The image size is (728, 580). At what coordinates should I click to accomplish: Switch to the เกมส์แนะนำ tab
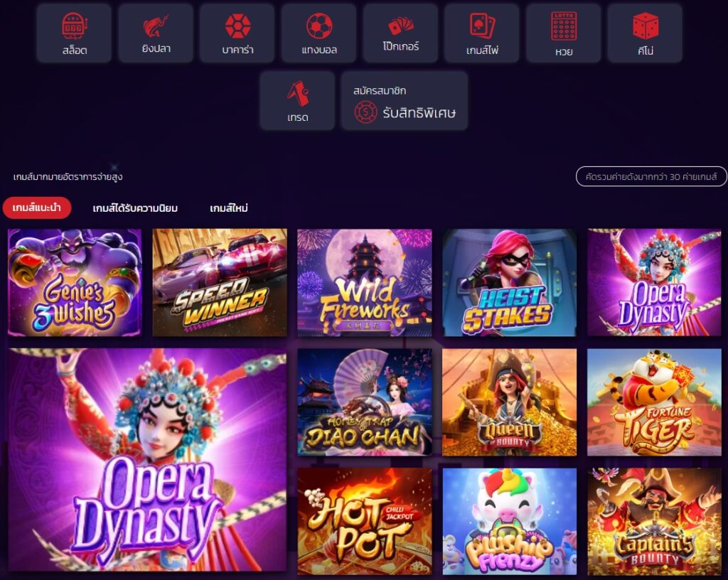coord(37,208)
